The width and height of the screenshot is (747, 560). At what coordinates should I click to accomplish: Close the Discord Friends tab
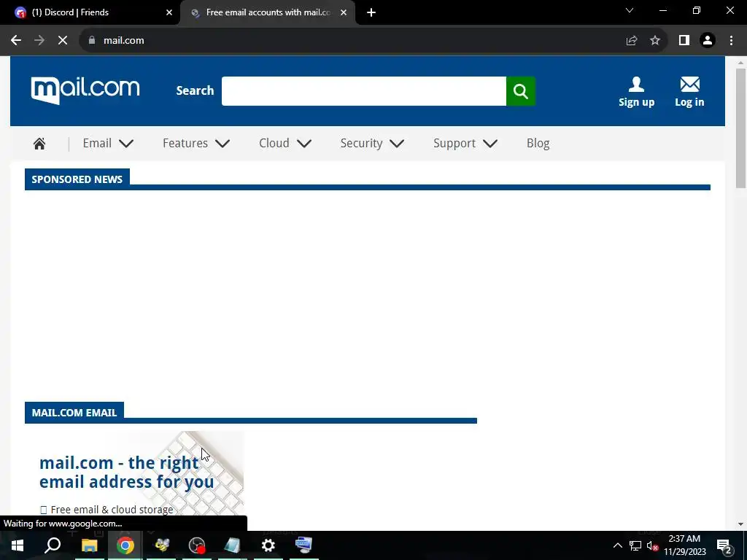tap(169, 13)
